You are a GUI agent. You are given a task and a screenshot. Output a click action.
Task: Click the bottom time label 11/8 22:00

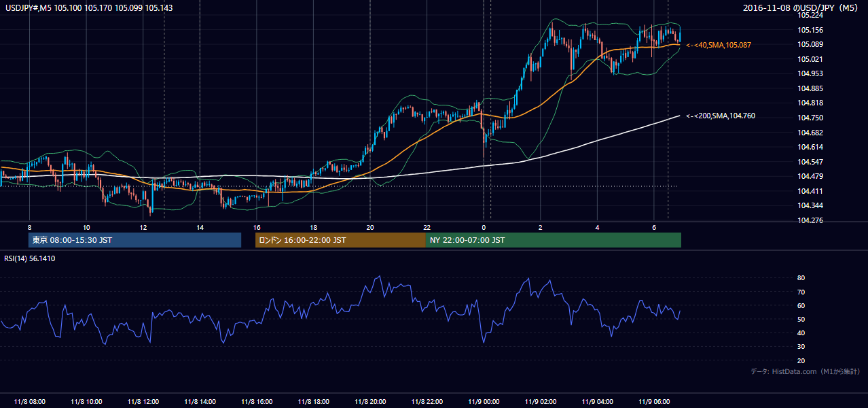(427, 402)
